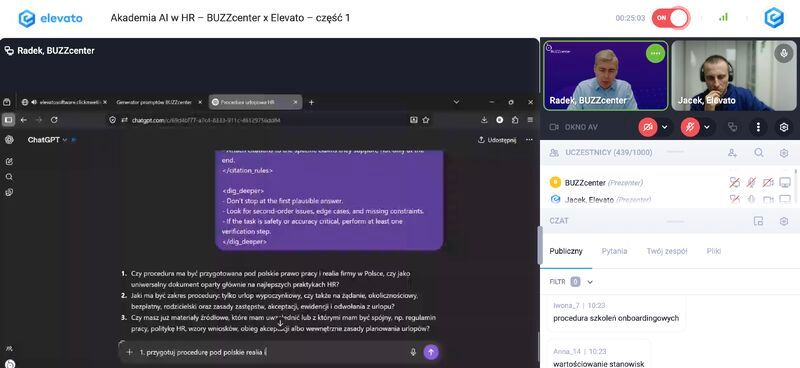Activate dictation microphone in prompt box
The width and height of the screenshot is (800, 368).
coord(413,352)
